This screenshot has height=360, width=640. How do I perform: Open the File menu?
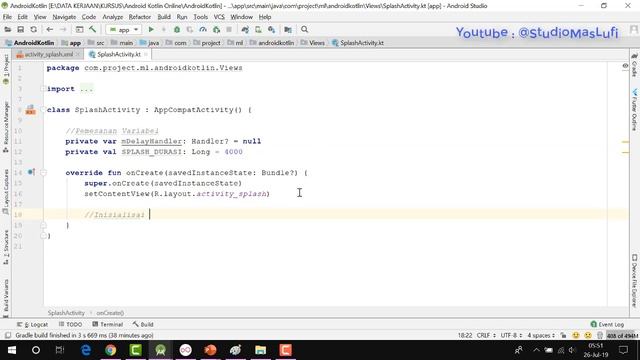point(7,17)
